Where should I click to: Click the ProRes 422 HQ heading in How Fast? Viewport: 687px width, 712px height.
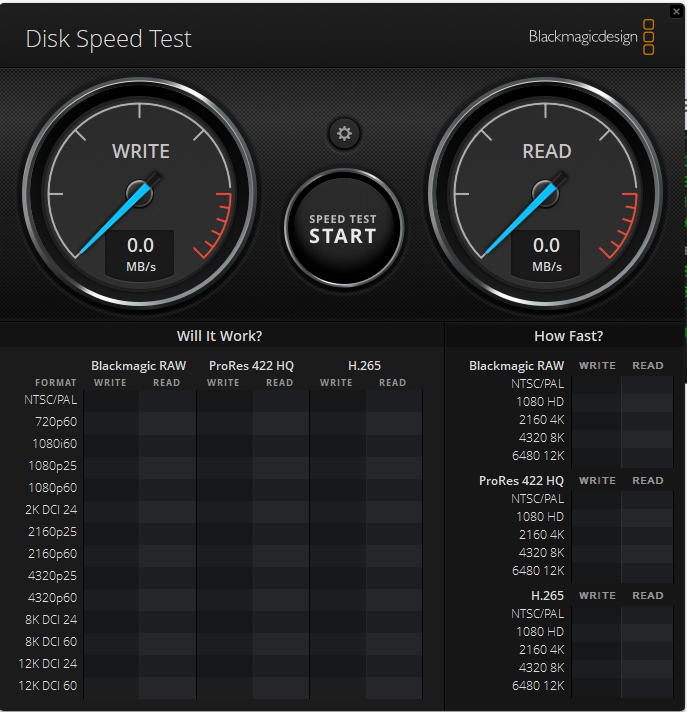[x=521, y=481]
